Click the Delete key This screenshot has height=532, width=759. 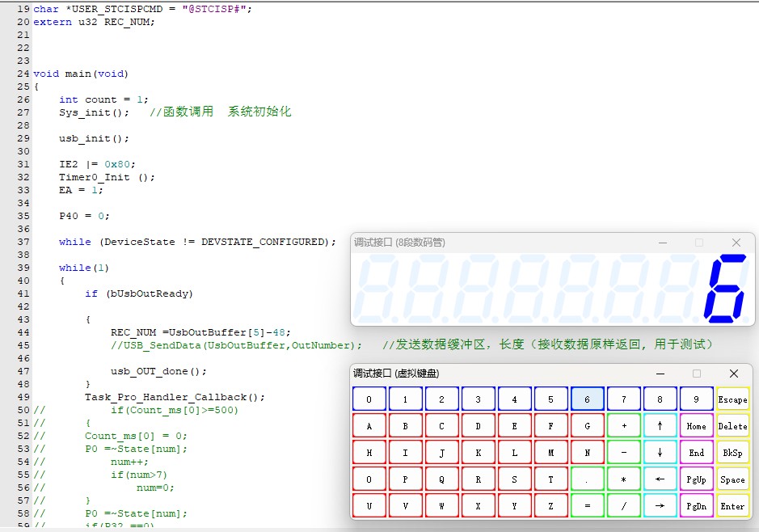click(732, 426)
